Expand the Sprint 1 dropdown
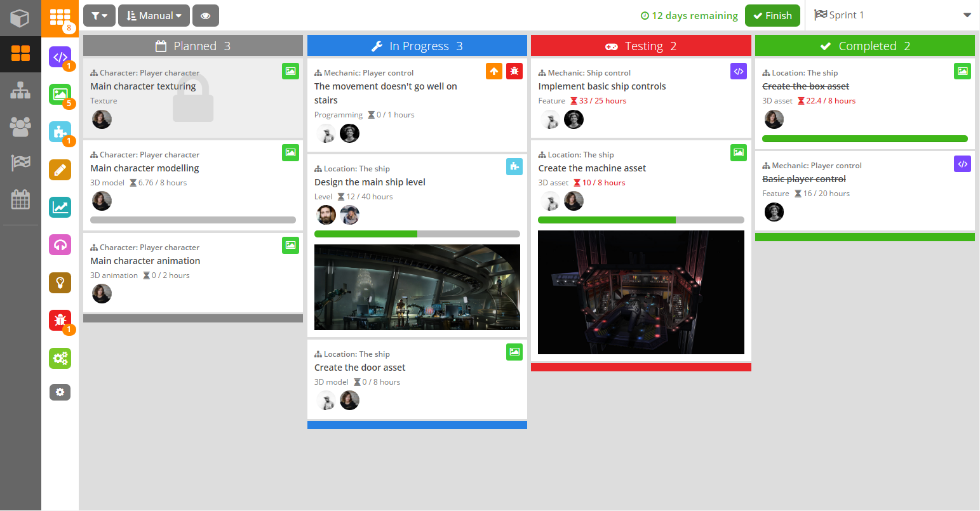980x511 pixels. click(x=967, y=15)
